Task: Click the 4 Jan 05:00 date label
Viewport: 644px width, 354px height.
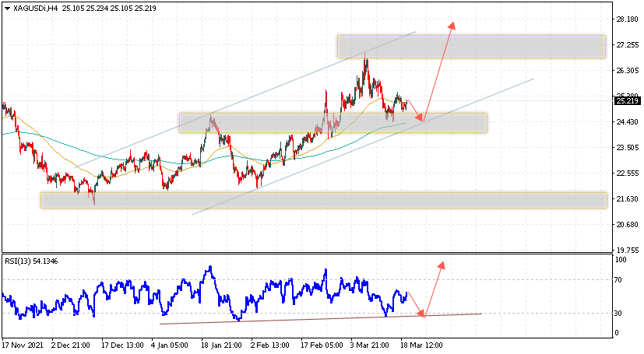Action: point(170,345)
